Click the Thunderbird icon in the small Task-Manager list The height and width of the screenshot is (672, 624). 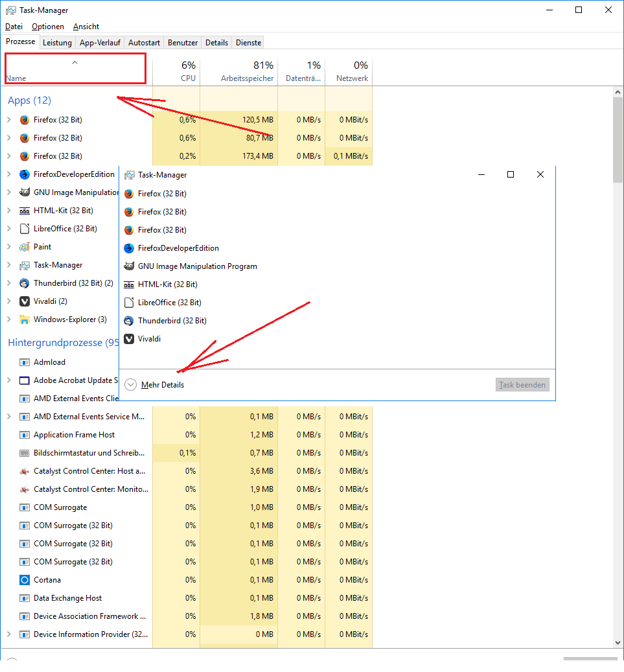(128, 321)
